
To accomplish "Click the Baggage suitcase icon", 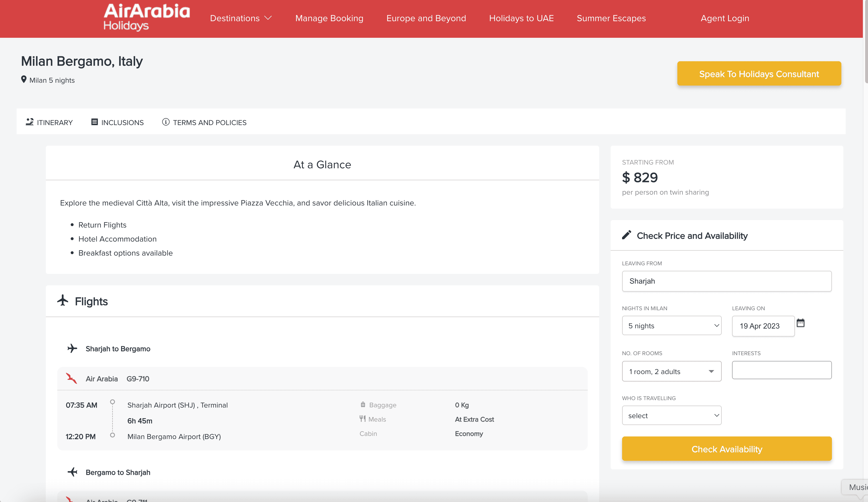I will [363, 405].
